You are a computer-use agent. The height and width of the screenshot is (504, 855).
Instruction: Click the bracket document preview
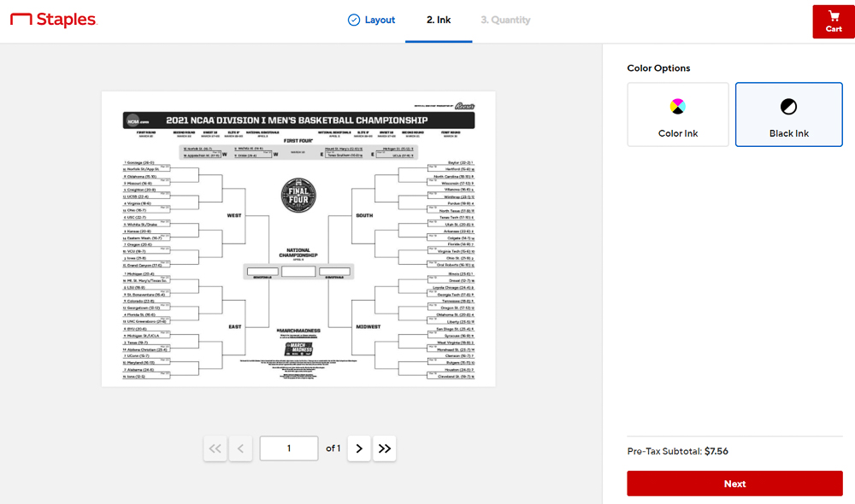298,239
